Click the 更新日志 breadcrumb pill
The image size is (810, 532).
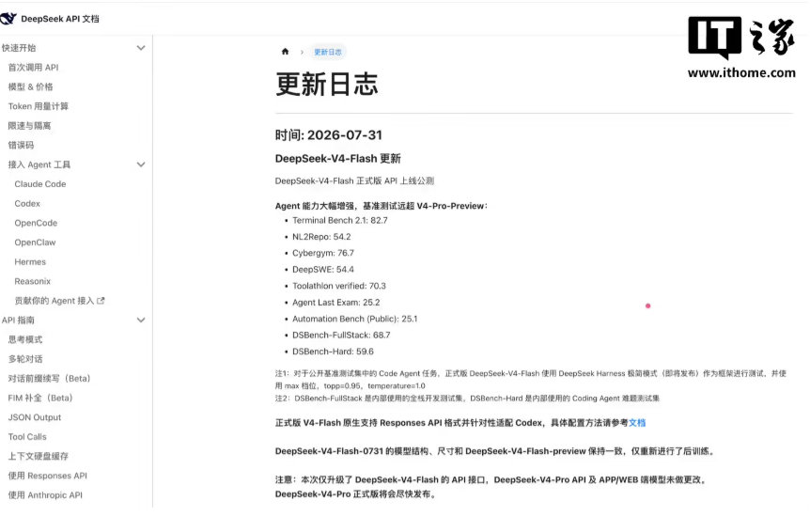click(x=328, y=53)
